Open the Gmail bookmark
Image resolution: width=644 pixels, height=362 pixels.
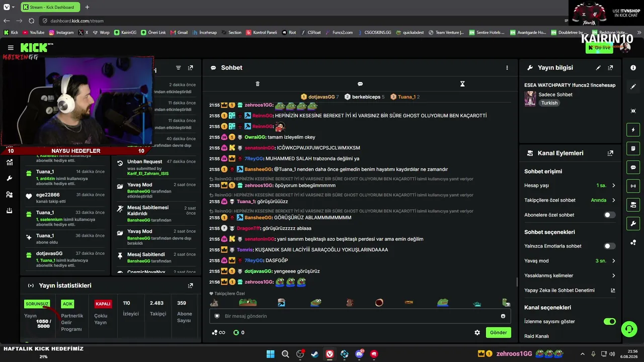click(179, 33)
